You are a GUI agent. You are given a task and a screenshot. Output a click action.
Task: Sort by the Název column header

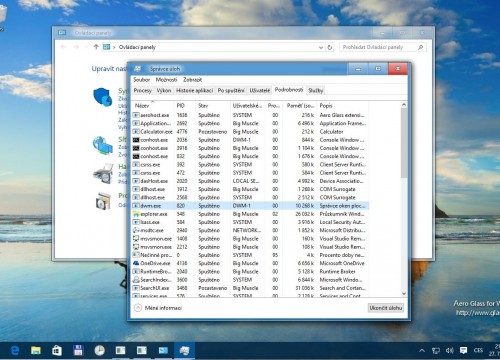pyautogui.click(x=153, y=106)
